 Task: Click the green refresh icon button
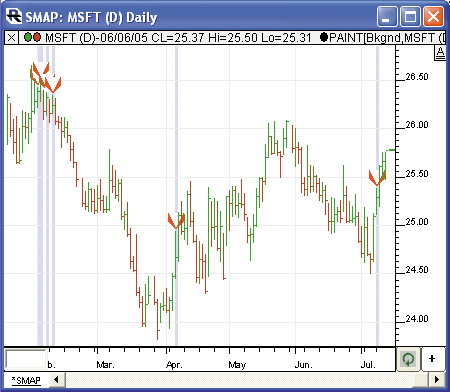click(409, 359)
